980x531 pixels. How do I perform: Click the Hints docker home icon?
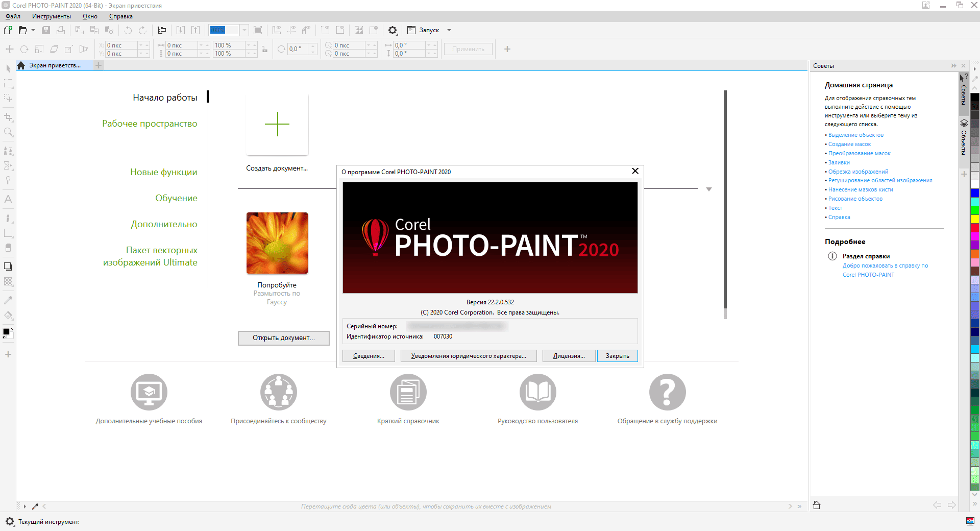point(817,505)
